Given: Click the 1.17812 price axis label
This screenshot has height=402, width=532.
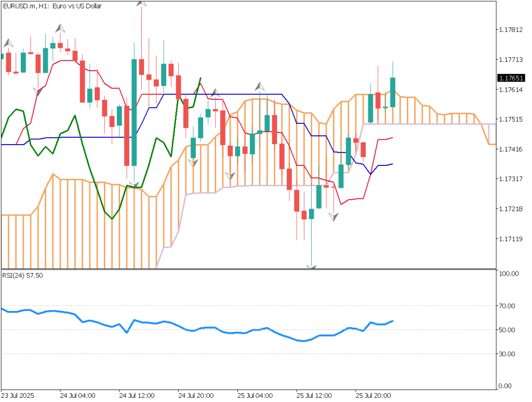Looking at the screenshot, I should tap(510, 30).
